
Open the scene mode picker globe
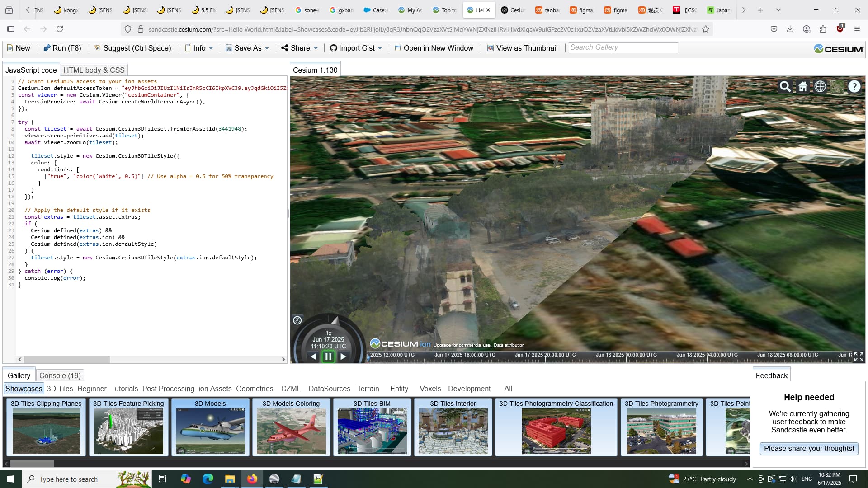click(x=820, y=86)
